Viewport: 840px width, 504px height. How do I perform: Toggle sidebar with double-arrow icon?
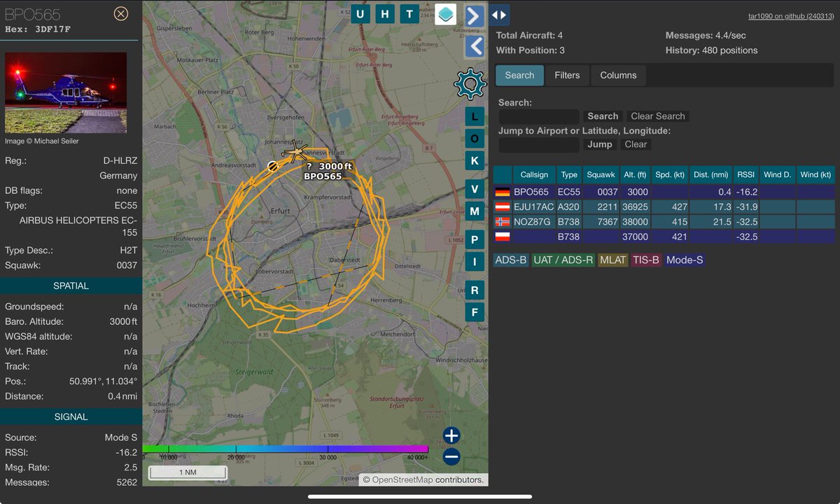pyautogui.click(x=499, y=15)
